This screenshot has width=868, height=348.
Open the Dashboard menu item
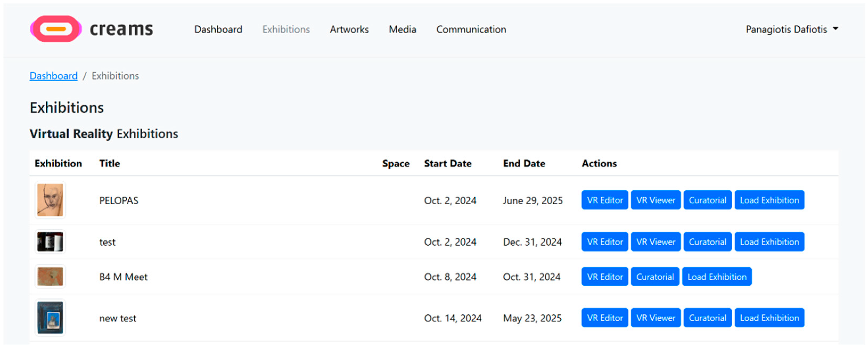218,29
